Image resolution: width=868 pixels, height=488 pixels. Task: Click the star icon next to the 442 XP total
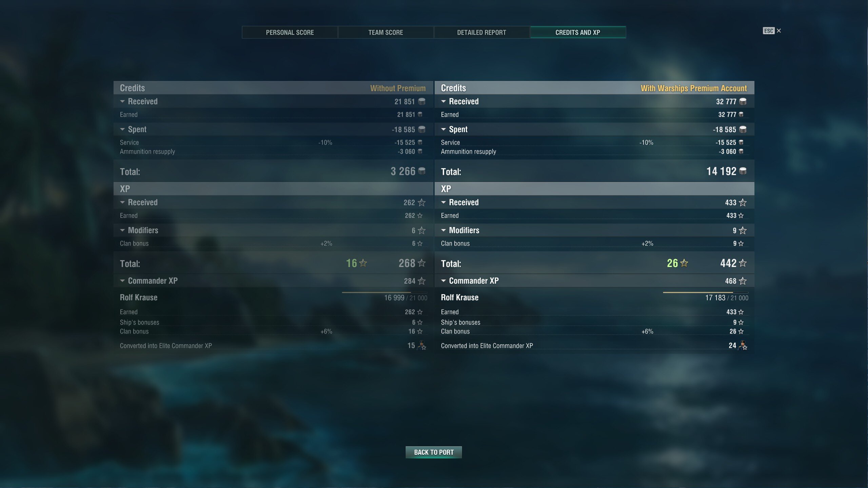click(743, 263)
